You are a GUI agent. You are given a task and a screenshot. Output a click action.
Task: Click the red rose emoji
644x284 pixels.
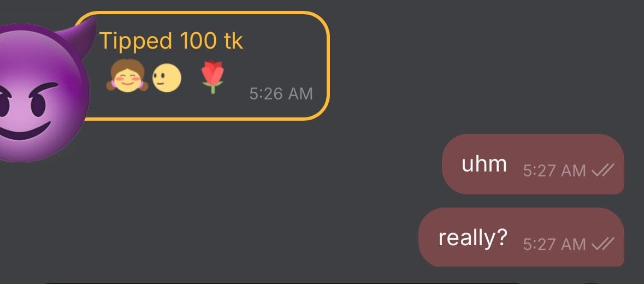pos(212,76)
